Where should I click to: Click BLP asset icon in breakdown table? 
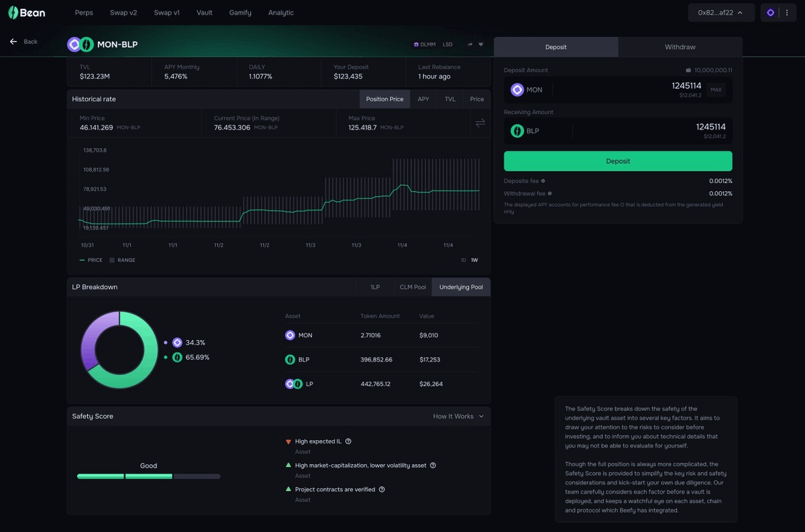[290, 360]
